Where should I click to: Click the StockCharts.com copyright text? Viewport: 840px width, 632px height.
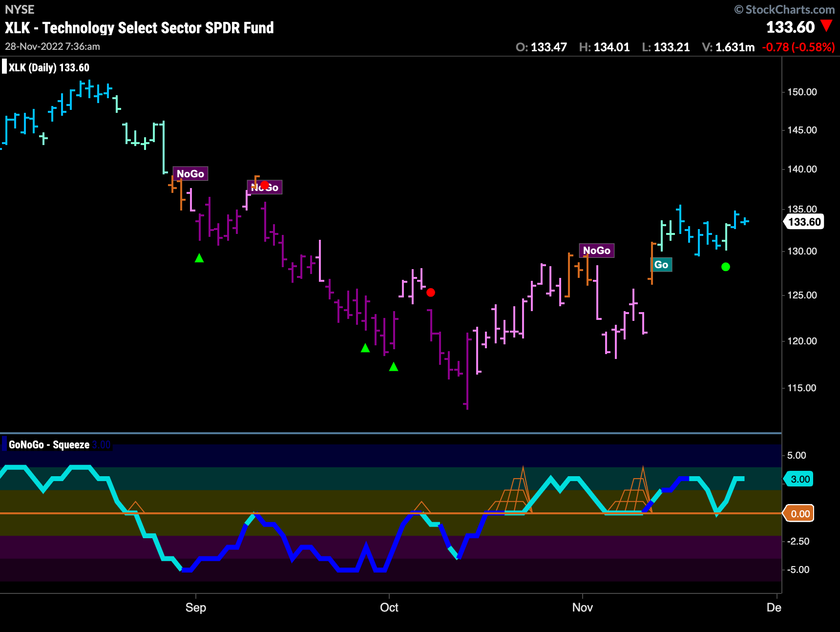(784, 9)
